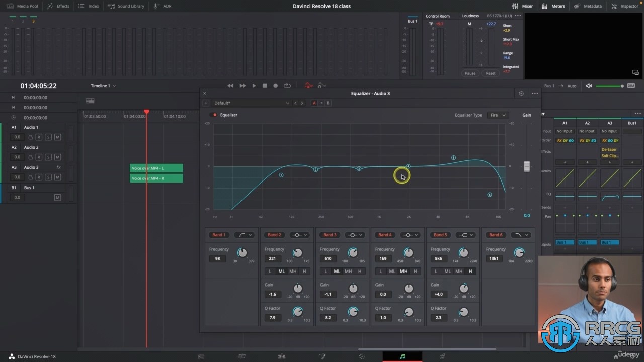This screenshot has height=362, width=644.
Task: Open the Inspector panel
Action: tap(624, 6)
